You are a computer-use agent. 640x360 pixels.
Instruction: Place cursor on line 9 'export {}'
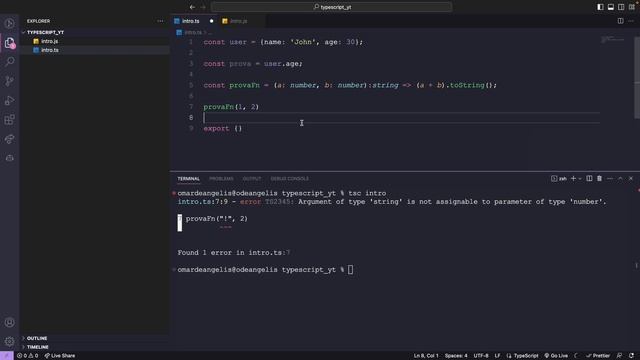[x=223, y=129]
